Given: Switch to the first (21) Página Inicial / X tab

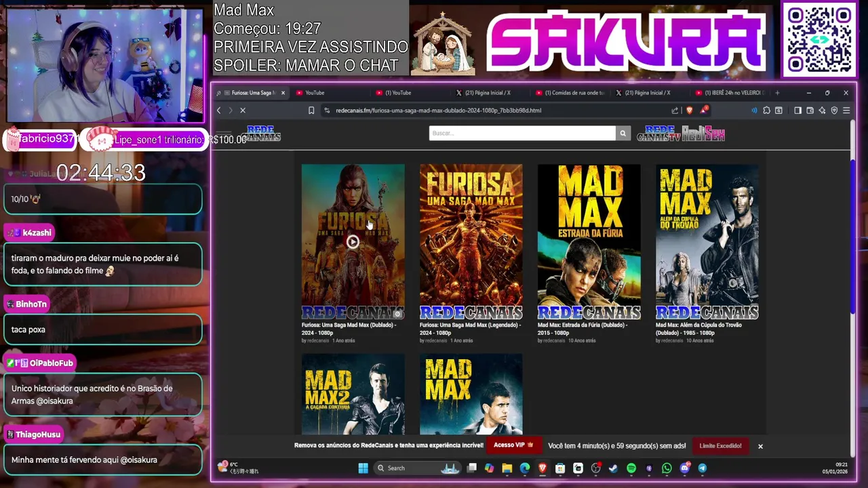Looking at the screenshot, I should (x=488, y=93).
